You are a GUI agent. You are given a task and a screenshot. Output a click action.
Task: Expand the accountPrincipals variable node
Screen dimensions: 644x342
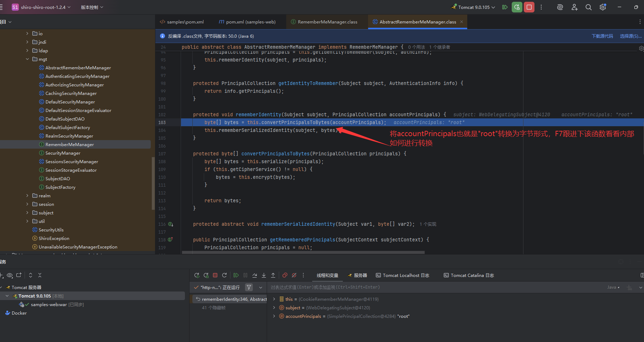(x=274, y=316)
